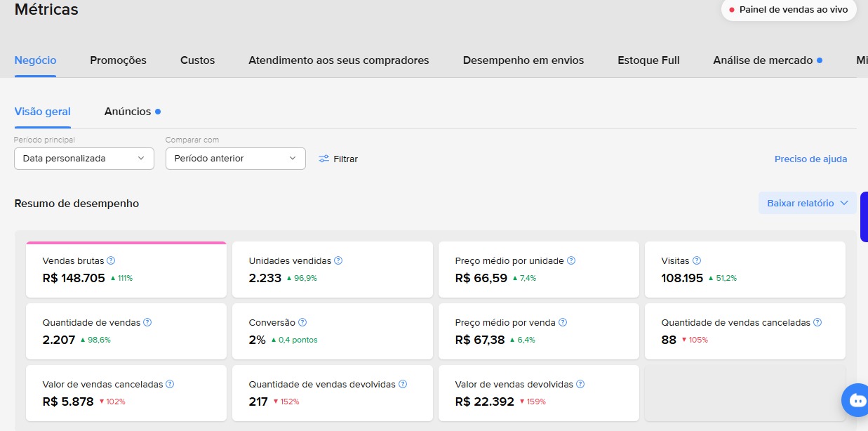Click info icon beside Conversão

point(302,323)
